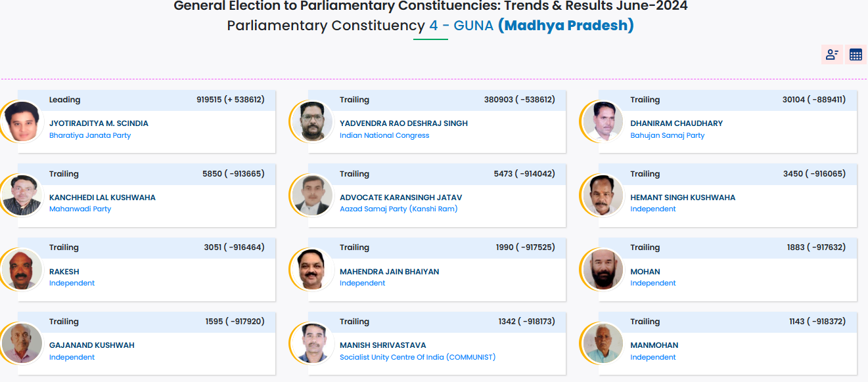The image size is (868, 382).
Task: Click the Bahujan Samaj Party label
Action: point(667,135)
